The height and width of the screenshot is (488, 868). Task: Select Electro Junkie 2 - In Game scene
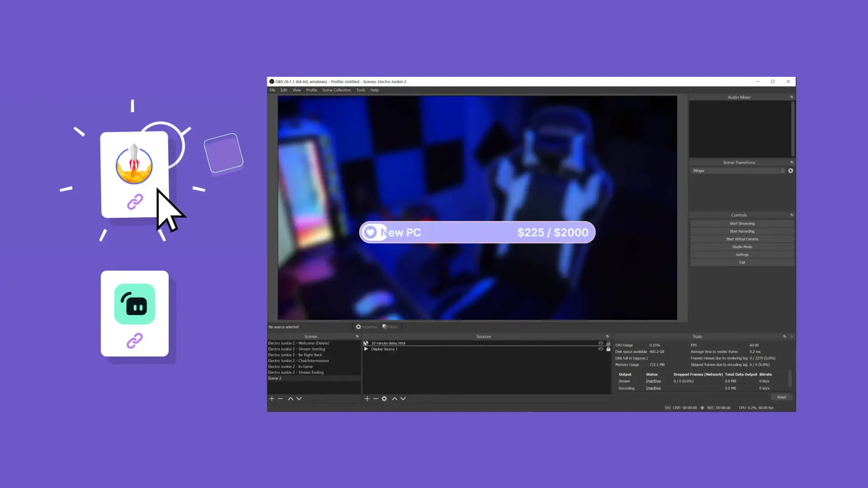(290, 366)
